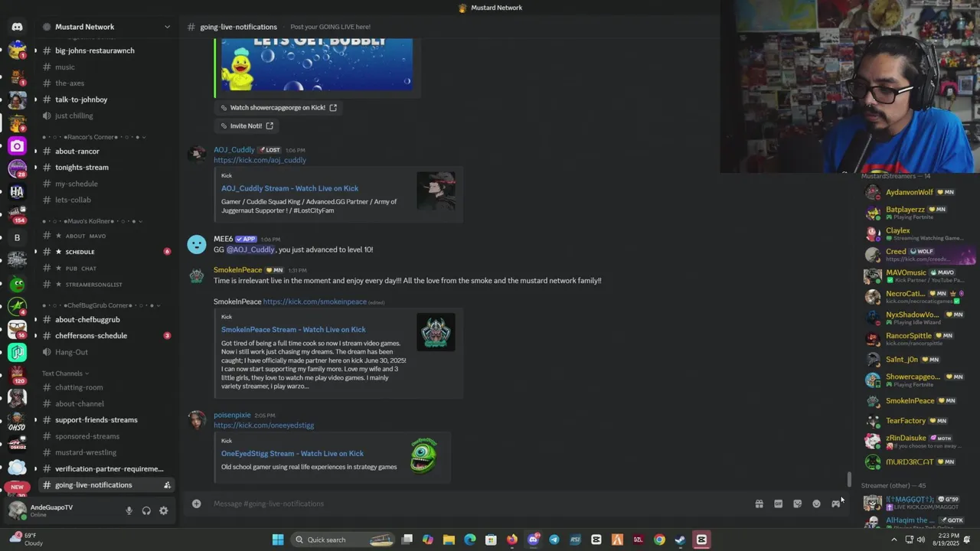Click the Invite Noti! button

point(246,126)
